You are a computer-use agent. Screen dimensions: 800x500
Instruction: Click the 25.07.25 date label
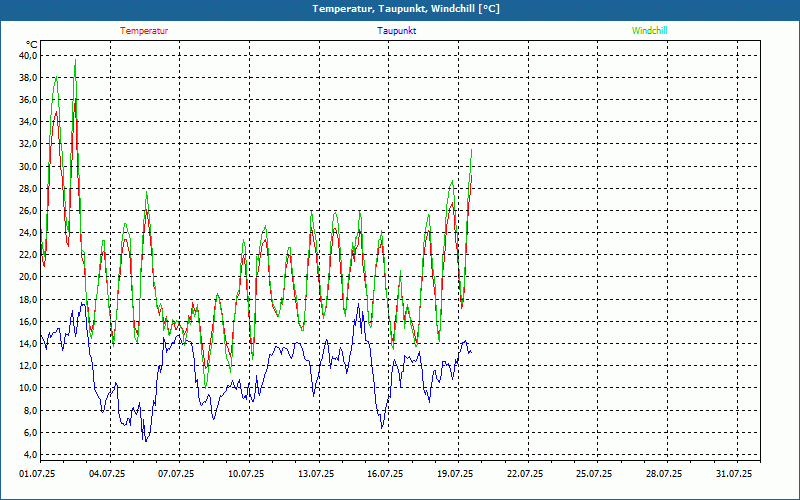(x=594, y=474)
